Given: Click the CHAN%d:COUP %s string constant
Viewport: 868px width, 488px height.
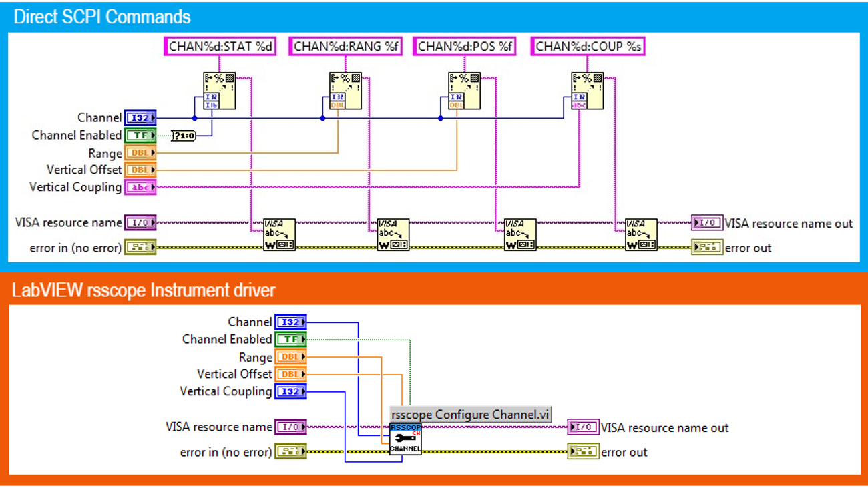Looking at the screenshot, I should point(588,47).
